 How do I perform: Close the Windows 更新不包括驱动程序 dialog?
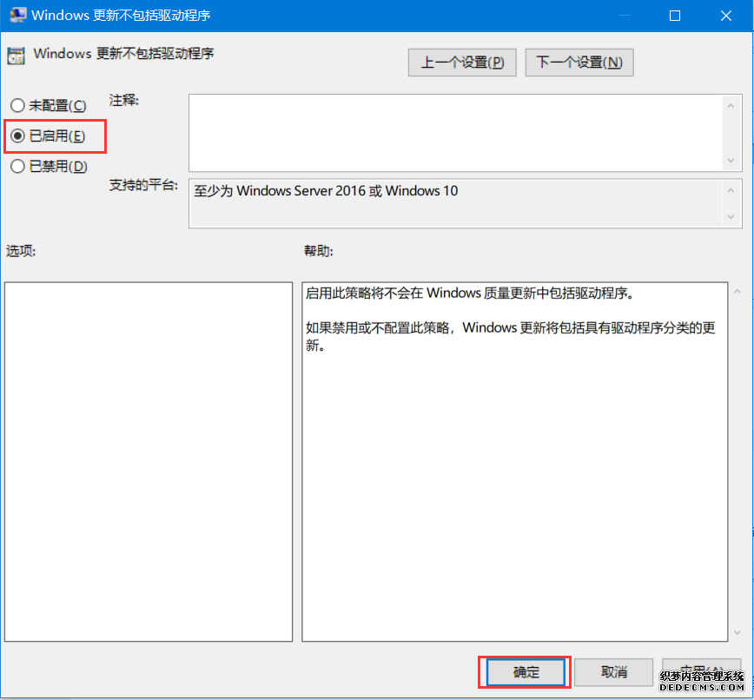pos(726,16)
